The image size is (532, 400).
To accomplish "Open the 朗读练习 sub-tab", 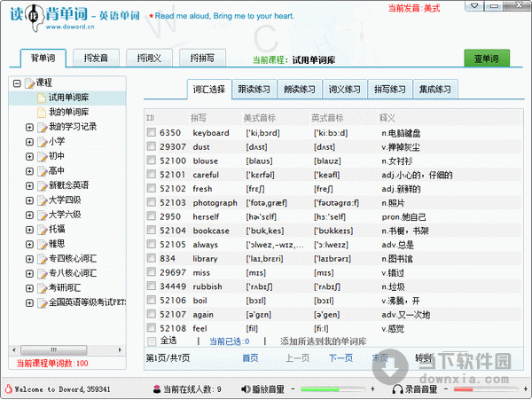I will 300,90.
